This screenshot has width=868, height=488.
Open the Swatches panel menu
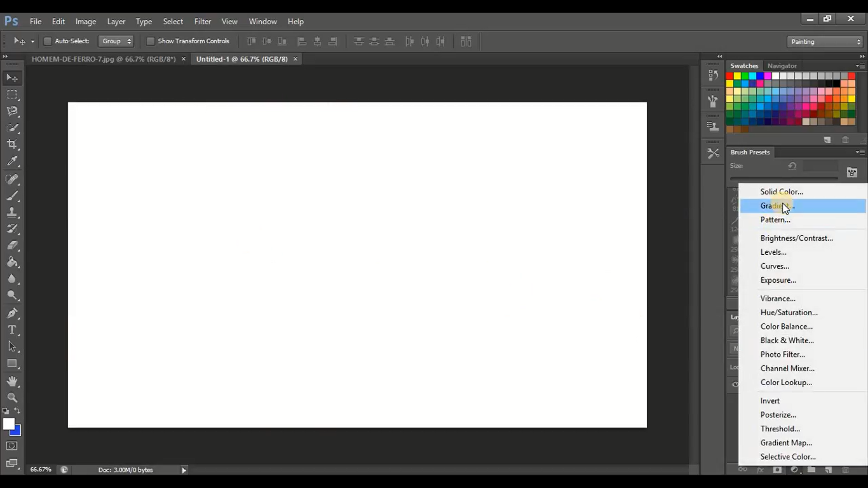862,65
